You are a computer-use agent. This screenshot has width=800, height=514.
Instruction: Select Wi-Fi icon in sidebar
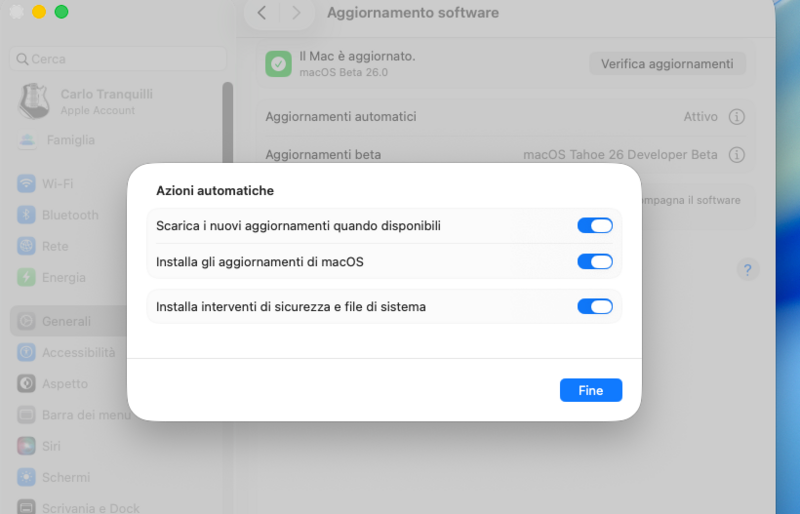[27, 184]
